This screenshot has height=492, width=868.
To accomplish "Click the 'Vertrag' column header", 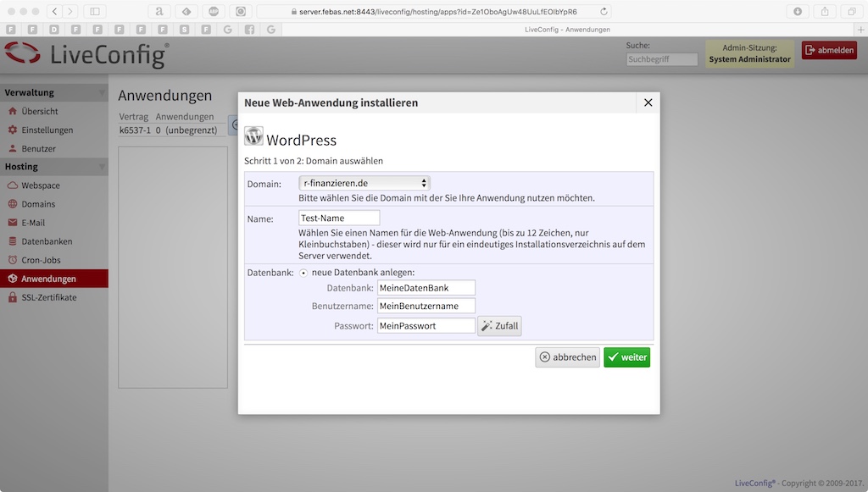I will (134, 117).
